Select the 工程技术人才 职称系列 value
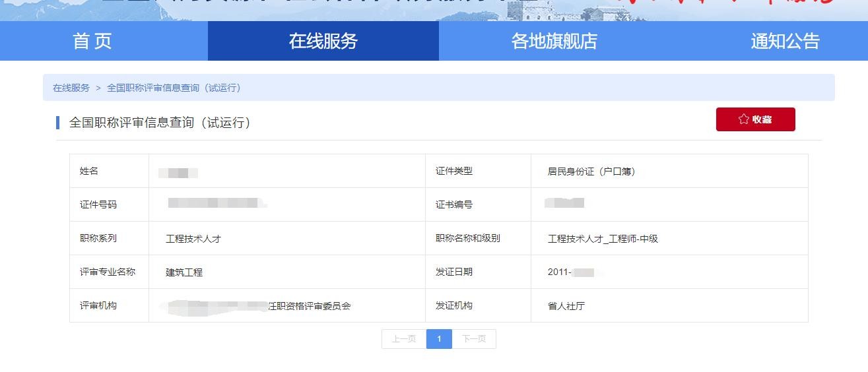The height and width of the screenshot is (372, 868). coord(193,239)
